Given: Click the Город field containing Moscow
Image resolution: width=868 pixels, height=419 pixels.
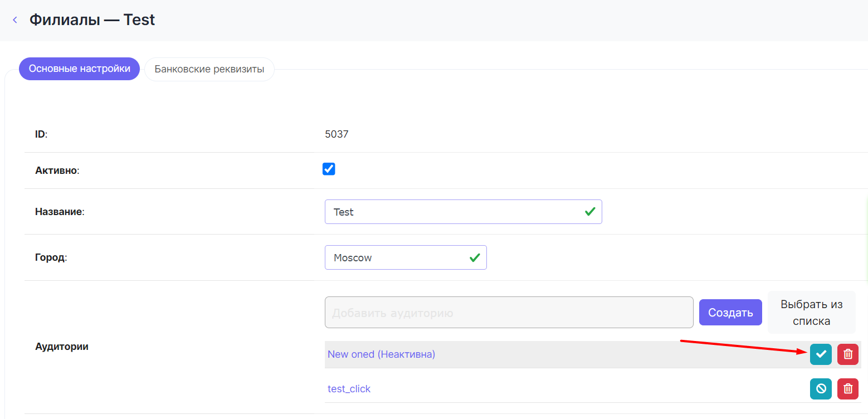Looking at the screenshot, I should tap(396, 257).
